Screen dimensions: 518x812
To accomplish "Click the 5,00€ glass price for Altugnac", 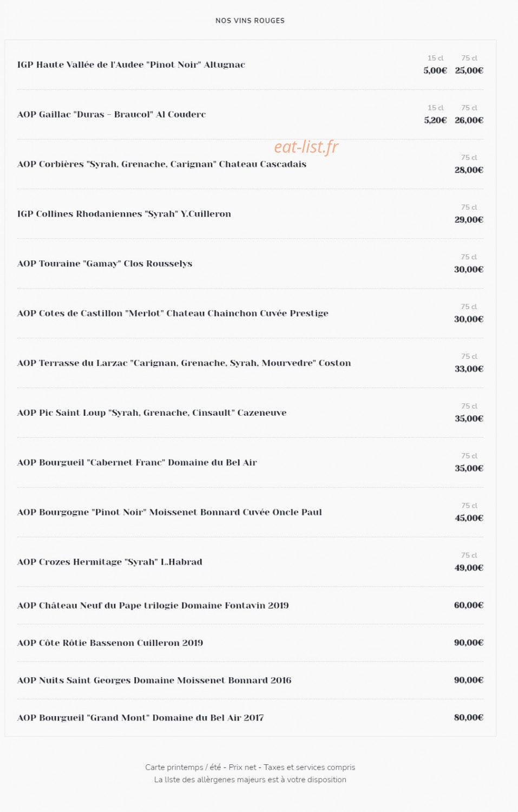I will (x=435, y=70).
